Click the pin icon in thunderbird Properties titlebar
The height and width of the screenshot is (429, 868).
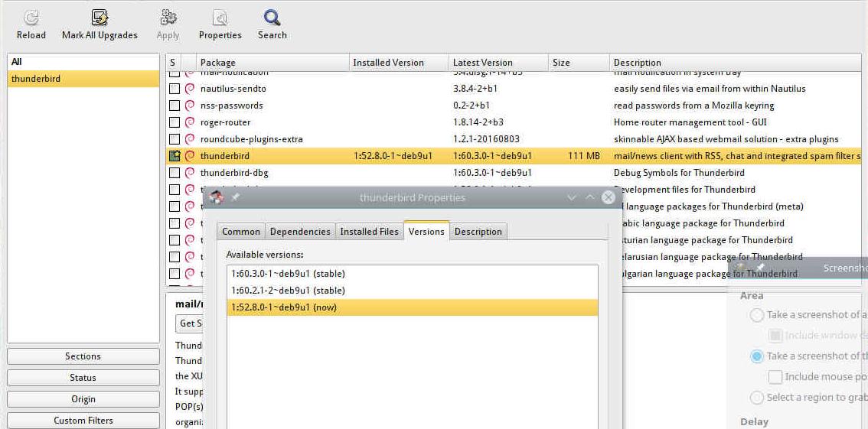235,197
